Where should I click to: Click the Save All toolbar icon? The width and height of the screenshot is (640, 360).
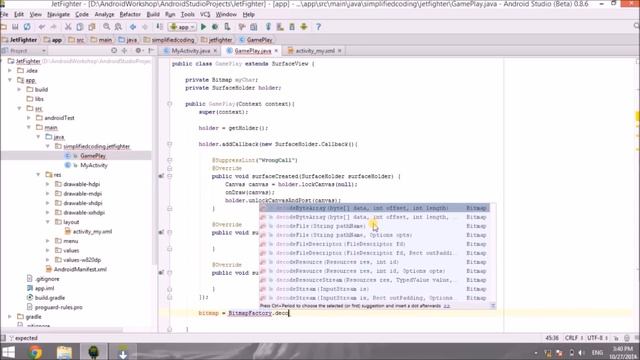pyautogui.click(x=15, y=27)
